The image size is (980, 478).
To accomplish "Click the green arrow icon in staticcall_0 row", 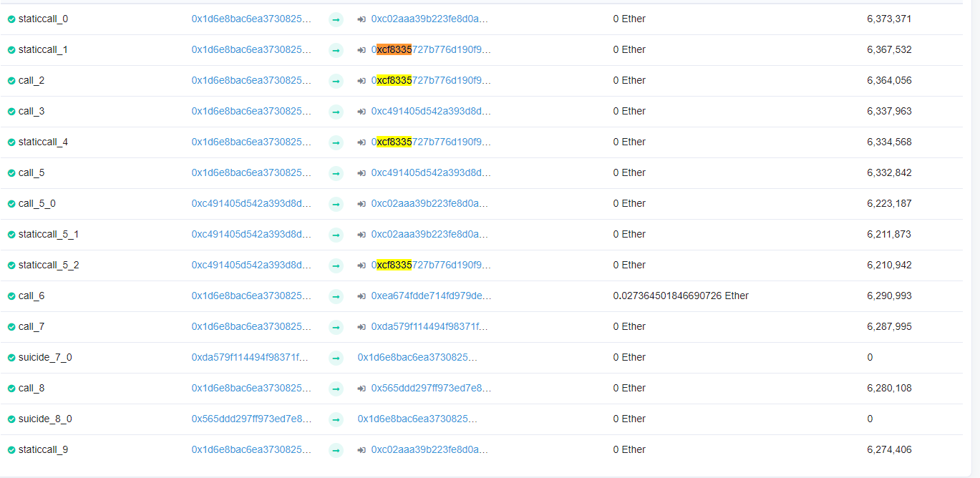I will [x=336, y=20].
